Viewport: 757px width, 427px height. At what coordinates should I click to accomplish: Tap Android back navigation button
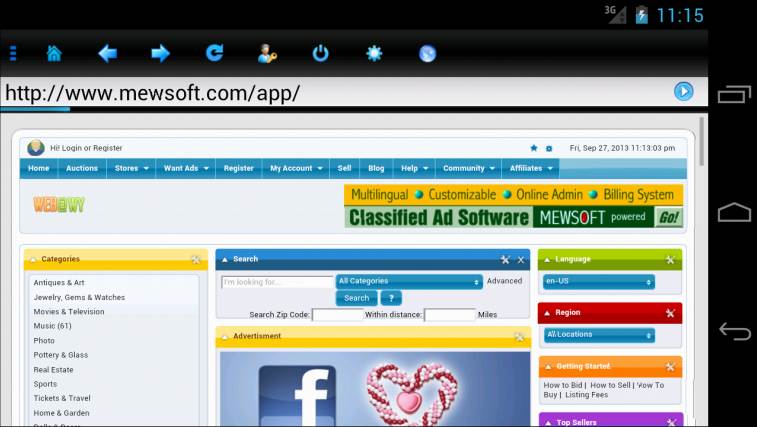tap(734, 331)
